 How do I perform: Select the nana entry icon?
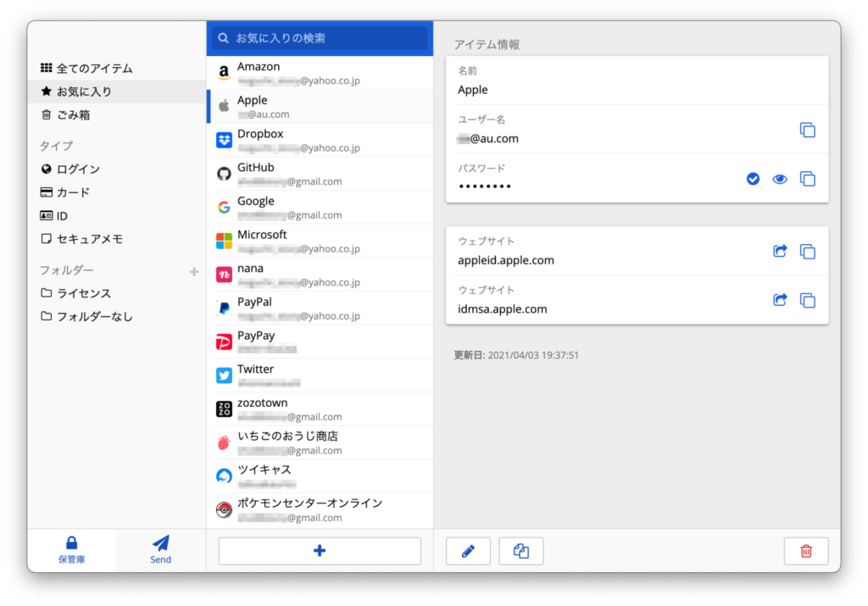(224, 275)
